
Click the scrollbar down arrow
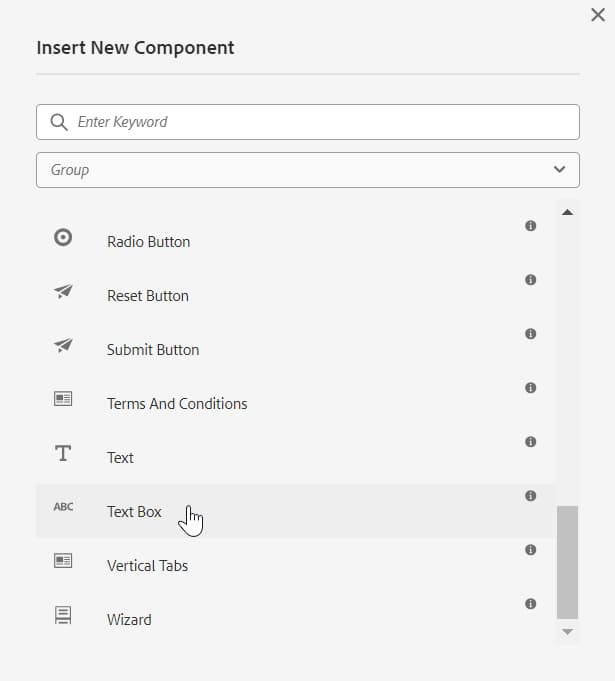coord(567,632)
